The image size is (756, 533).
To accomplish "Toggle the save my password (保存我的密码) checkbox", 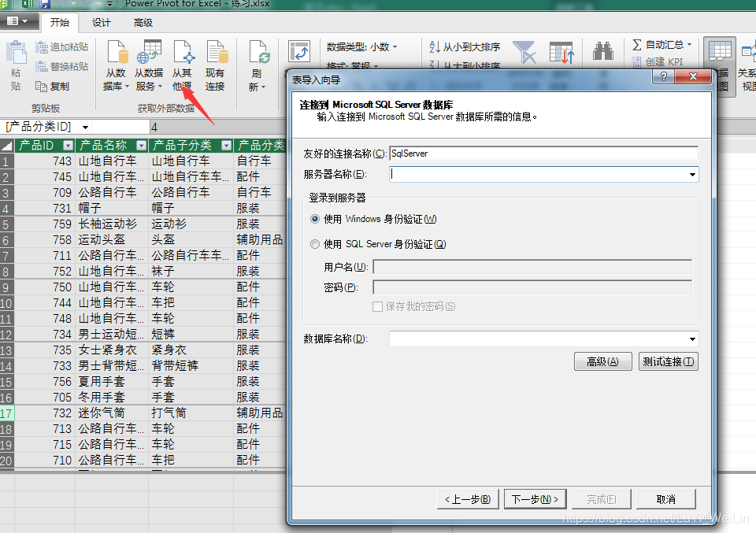I will (377, 306).
